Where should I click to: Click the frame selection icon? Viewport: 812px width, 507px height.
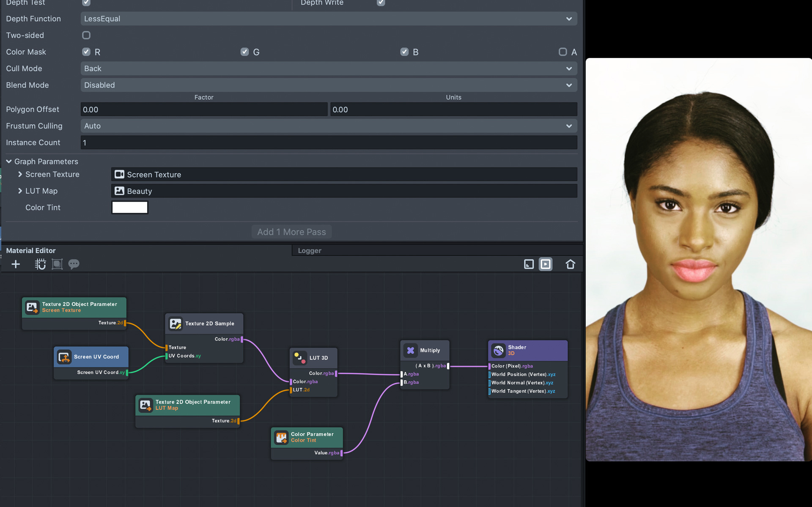click(57, 264)
